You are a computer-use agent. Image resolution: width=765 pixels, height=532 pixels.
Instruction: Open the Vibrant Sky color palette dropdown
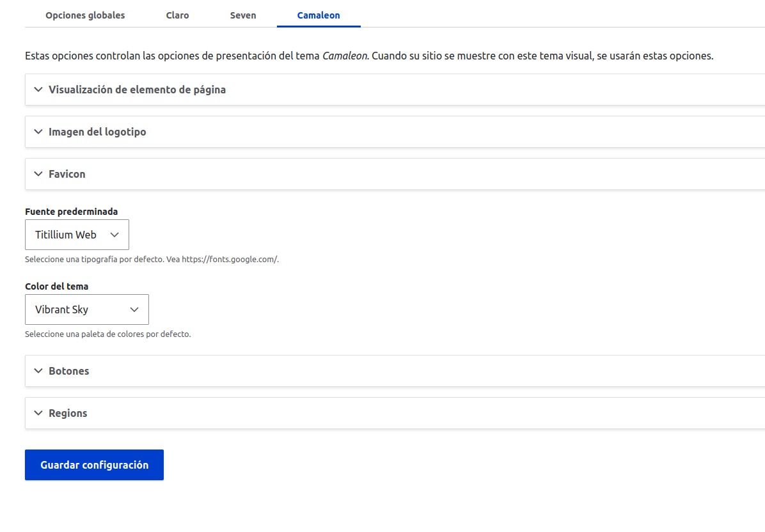tap(86, 309)
